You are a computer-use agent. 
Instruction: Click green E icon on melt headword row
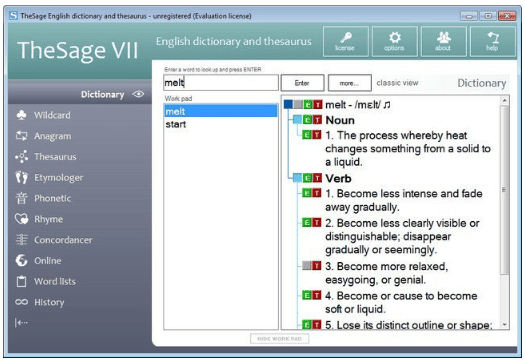(308, 104)
